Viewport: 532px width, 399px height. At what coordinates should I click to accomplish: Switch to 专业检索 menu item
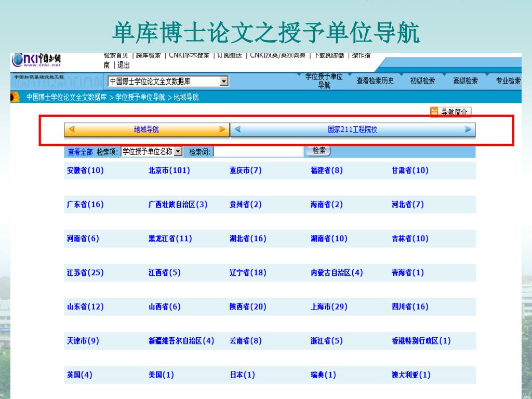pyautogui.click(x=508, y=81)
